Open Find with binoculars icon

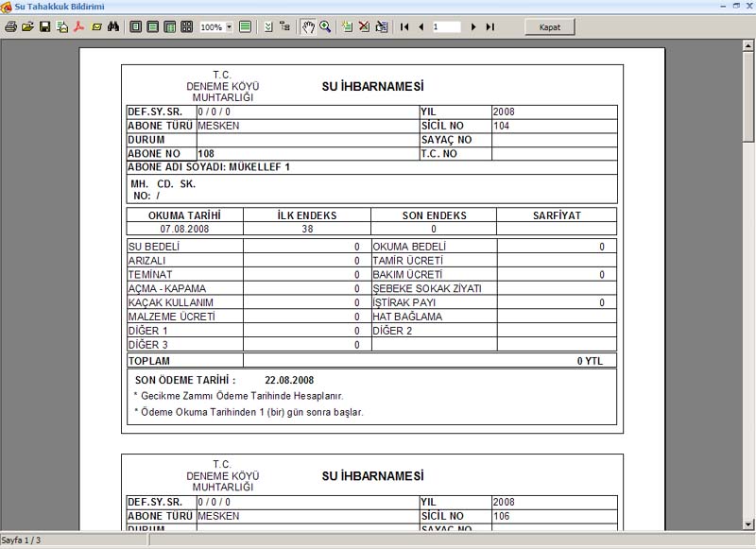pyautogui.click(x=112, y=27)
